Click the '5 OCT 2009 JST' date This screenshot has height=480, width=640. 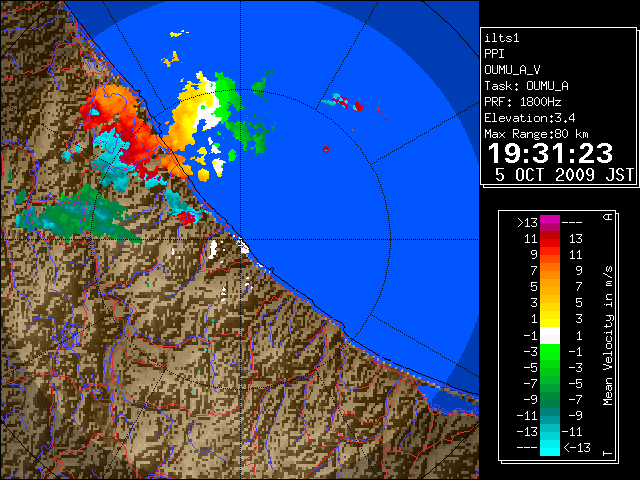[564, 175]
